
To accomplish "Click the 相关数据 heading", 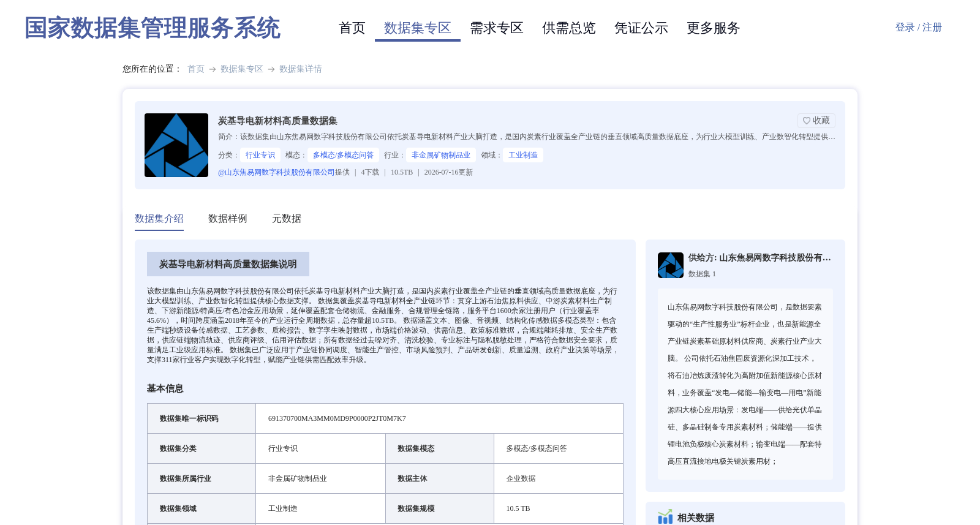I will [696, 518].
